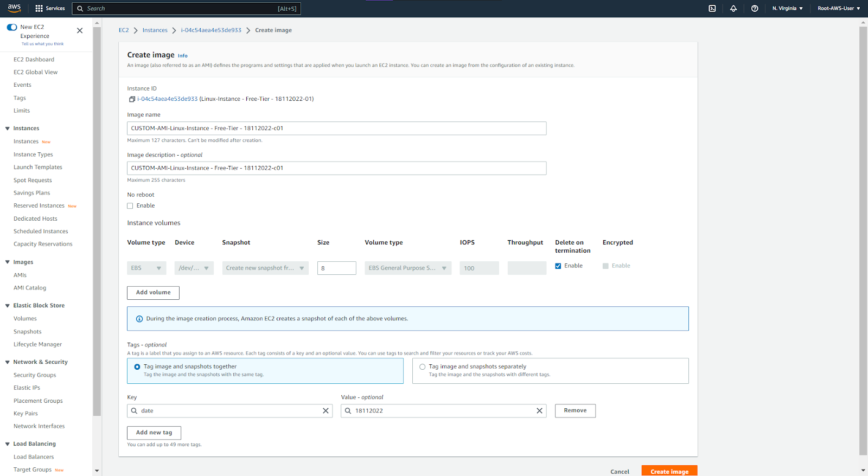Image resolution: width=868 pixels, height=476 pixels.
Task: Open EC2 Global View
Action: click(35, 72)
